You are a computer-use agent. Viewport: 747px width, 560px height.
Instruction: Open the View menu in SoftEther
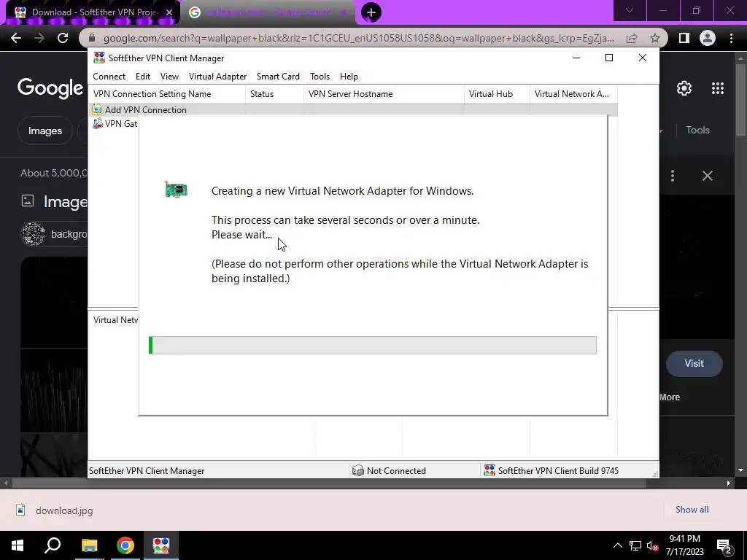coord(169,76)
